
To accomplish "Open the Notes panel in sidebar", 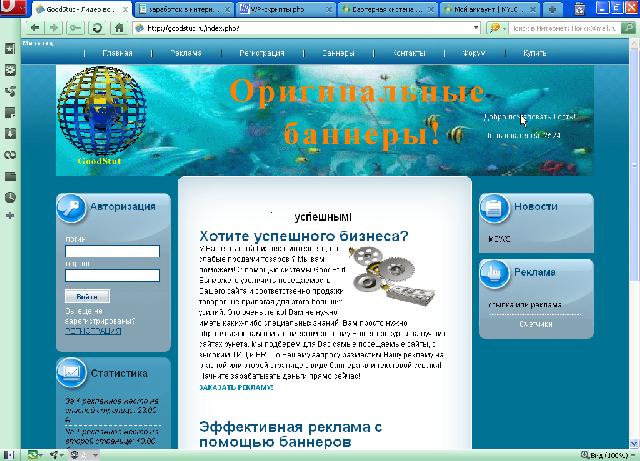I will (x=9, y=112).
